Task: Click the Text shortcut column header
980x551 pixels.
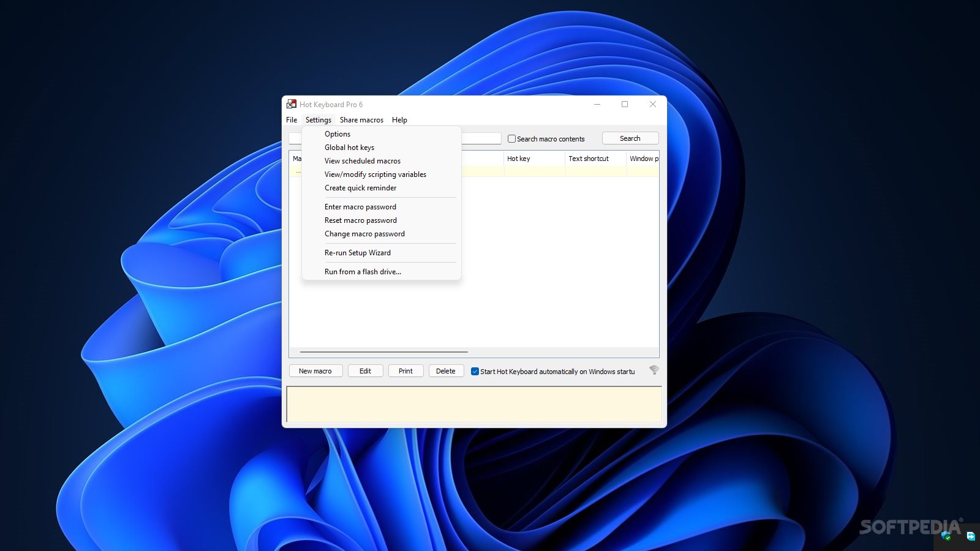Action: click(595, 159)
